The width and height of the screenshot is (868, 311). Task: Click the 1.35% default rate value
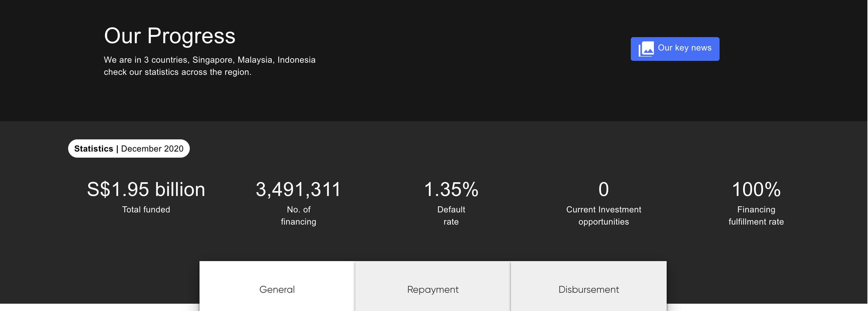click(x=451, y=189)
